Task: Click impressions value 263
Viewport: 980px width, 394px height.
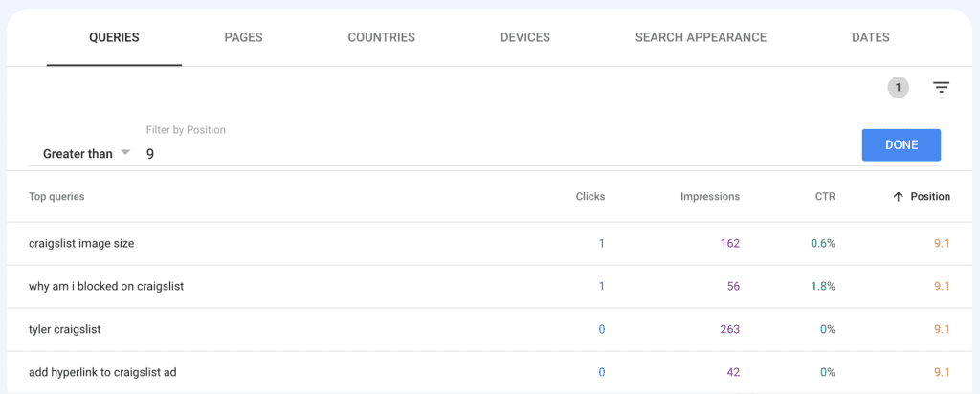Action: point(729,329)
